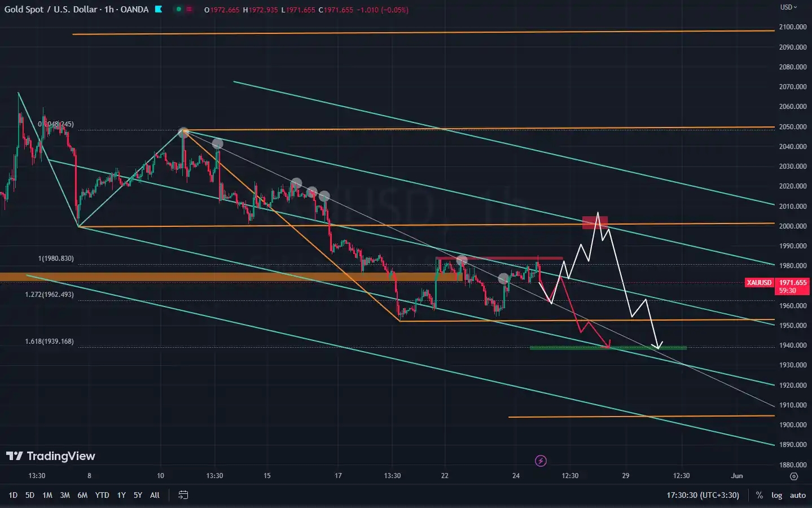The image size is (812, 508).
Task: Click the 22 date label on time axis
Action: click(x=445, y=476)
